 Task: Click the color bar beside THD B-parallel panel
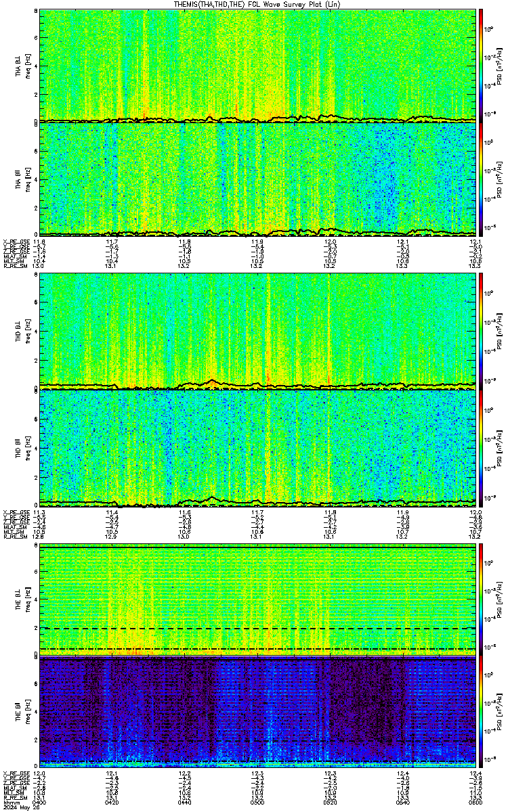tap(481, 447)
